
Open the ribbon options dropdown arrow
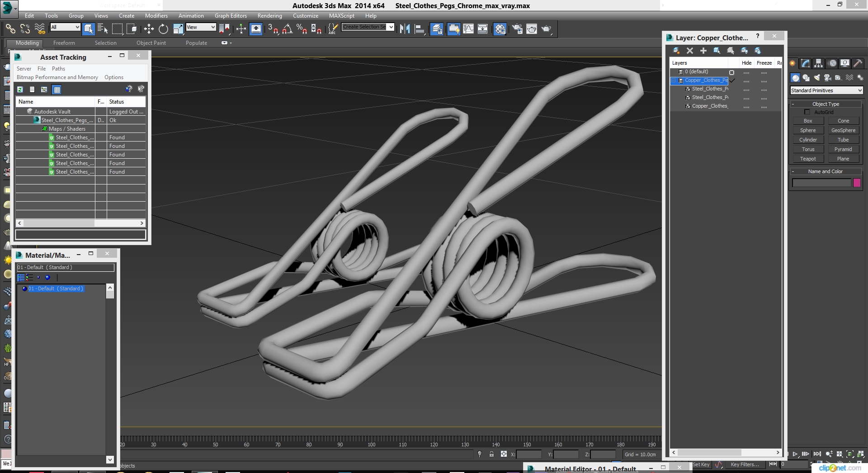point(231,43)
